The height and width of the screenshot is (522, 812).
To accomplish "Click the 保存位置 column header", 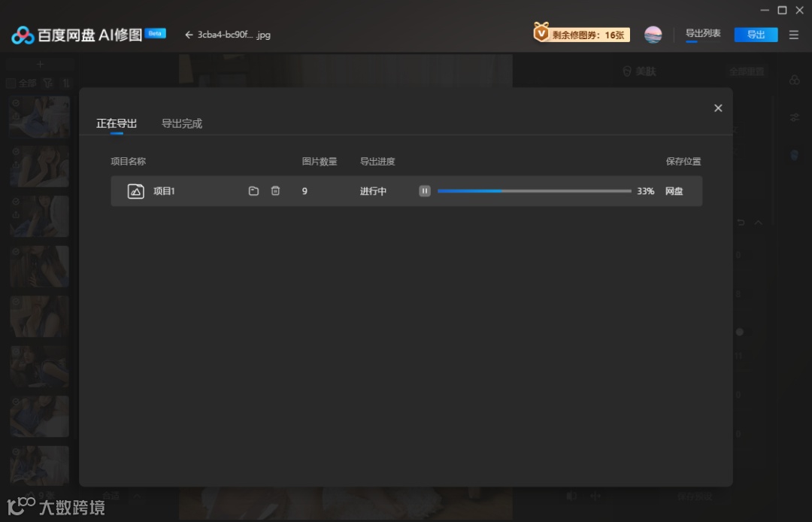I will (683, 161).
